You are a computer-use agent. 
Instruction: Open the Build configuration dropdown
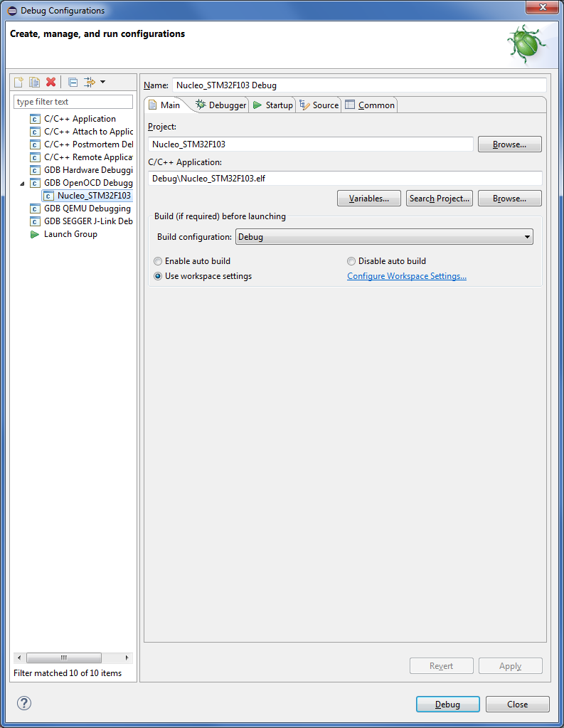click(384, 237)
